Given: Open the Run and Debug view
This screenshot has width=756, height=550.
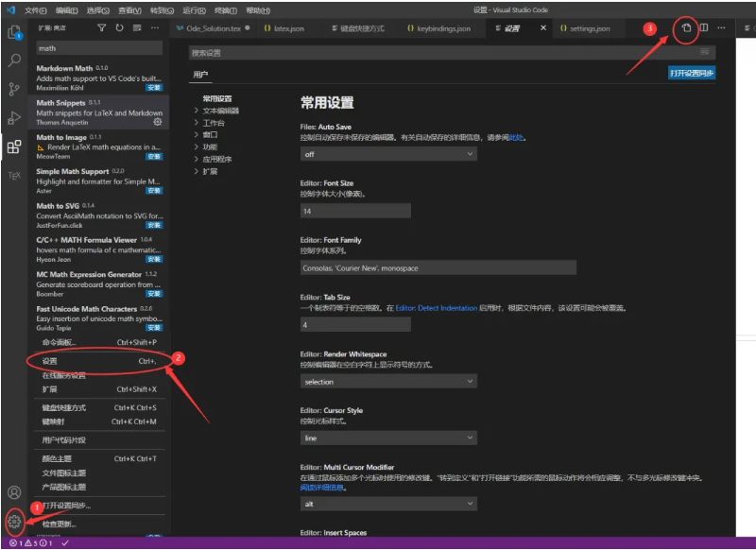Looking at the screenshot, I should (x=14, y=117).
